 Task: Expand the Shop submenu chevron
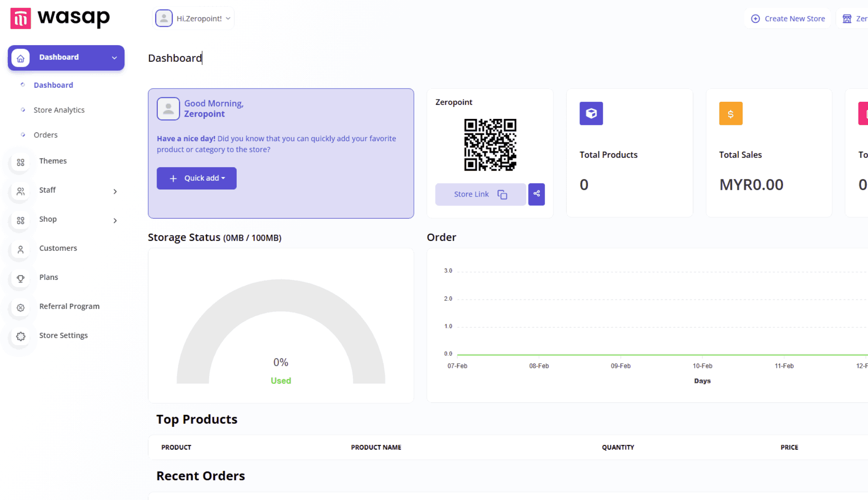pos(115,220)
